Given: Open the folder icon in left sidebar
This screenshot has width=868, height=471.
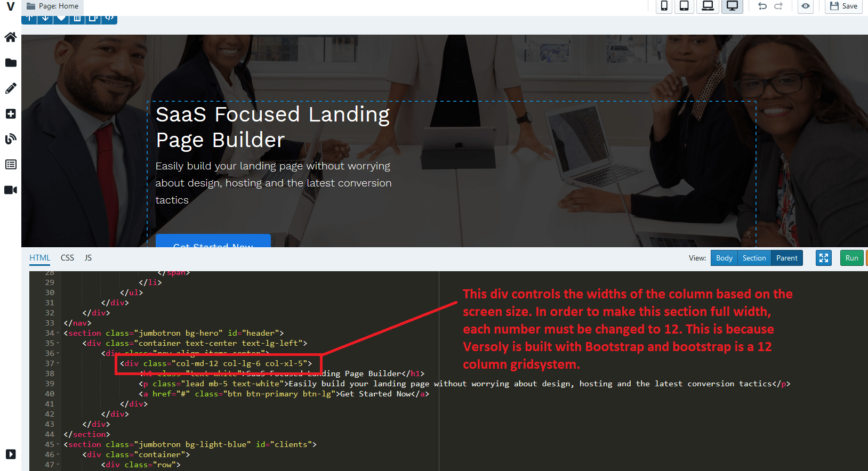Looking at the screenshot, I should pyautogui.click(x=11, y=63).
